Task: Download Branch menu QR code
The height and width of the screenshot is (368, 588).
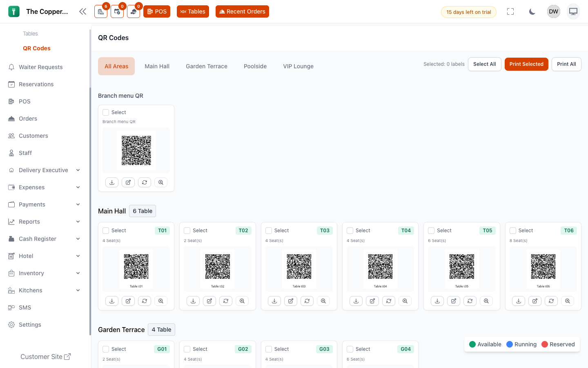Action: pyautogui.click(x=112, y=182)
